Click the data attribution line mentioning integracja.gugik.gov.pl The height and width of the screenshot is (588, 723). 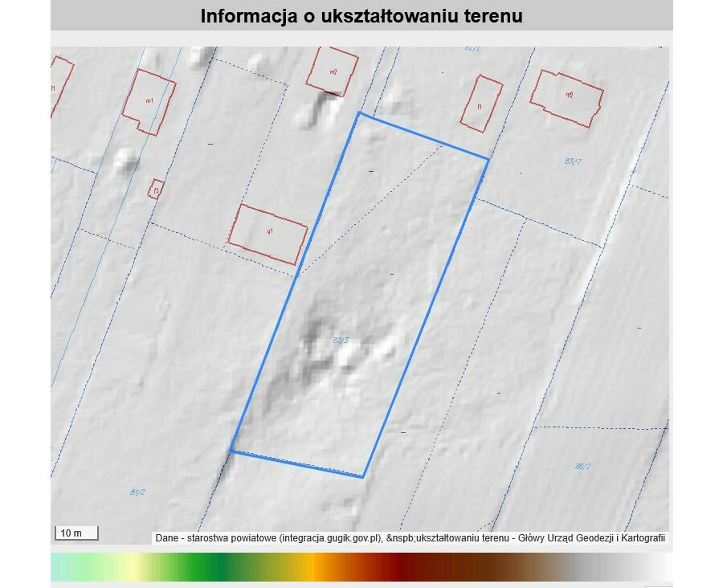410,537
